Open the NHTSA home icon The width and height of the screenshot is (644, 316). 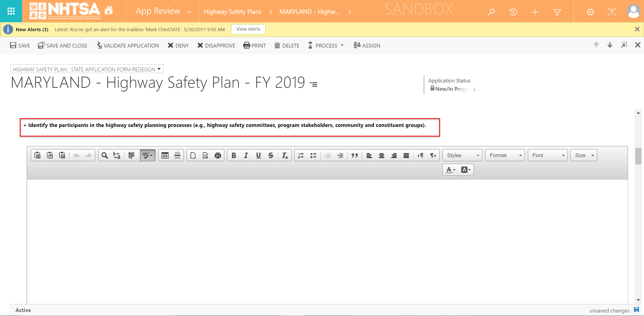coord(109,11)
